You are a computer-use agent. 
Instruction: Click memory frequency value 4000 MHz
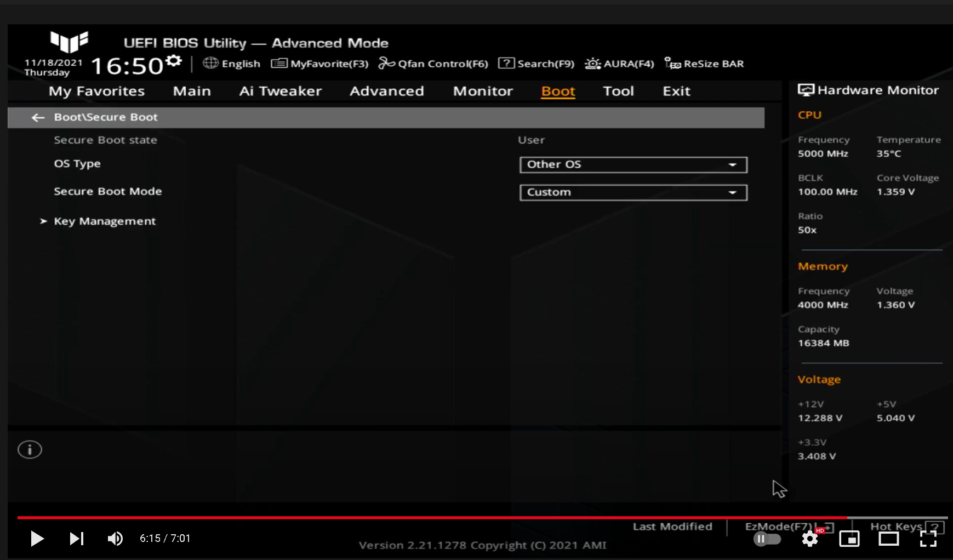(823, 305)
